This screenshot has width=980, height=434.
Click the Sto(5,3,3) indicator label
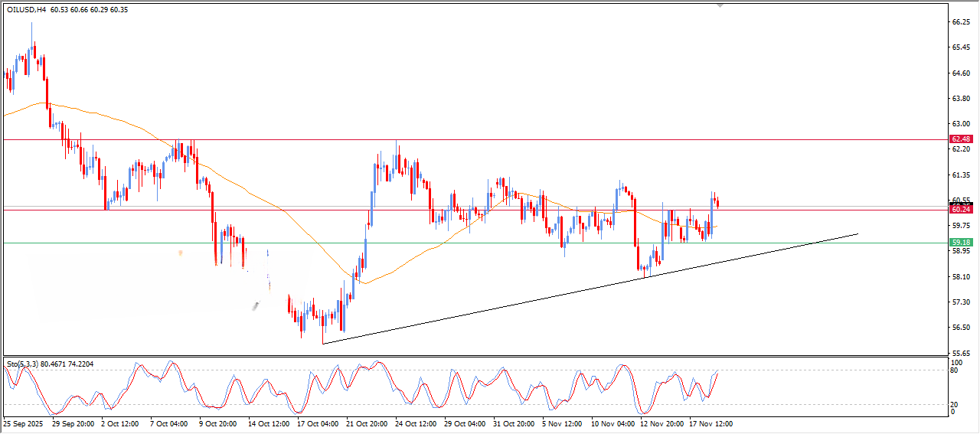tap(27, 364)
